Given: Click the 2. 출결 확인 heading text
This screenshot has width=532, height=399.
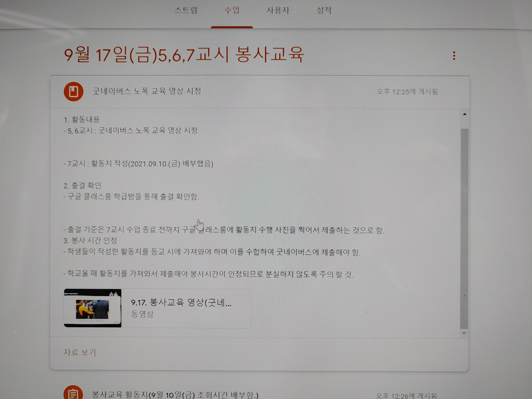Looking at the screenshot, I should (82, 185).
